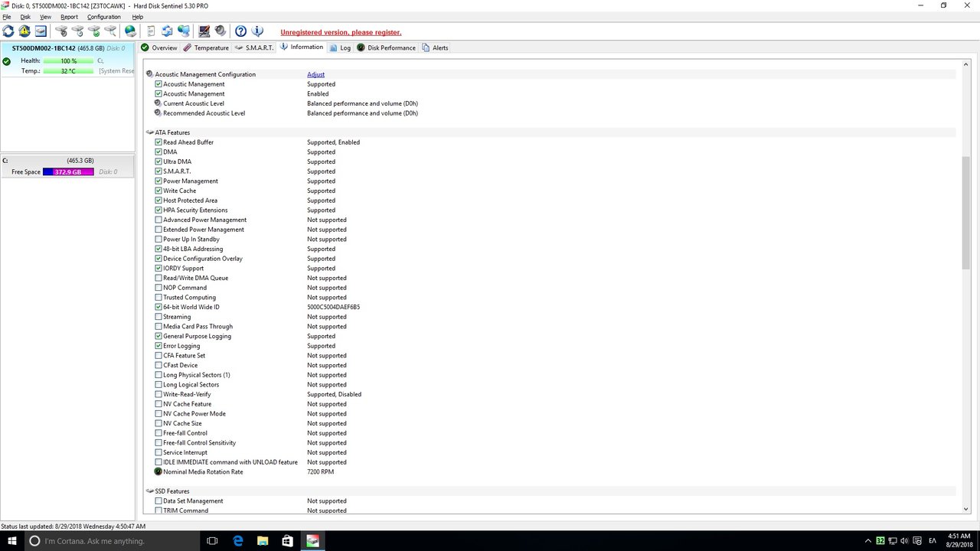Open the File menu
980x551 pixels.
pyautogui.click(x=7, y=17)
